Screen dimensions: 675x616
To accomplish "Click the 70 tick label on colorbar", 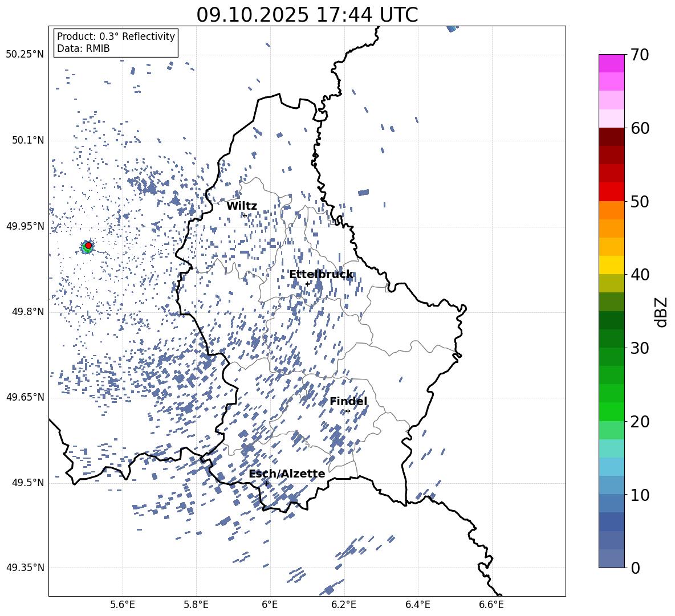I will click(640, 55).
